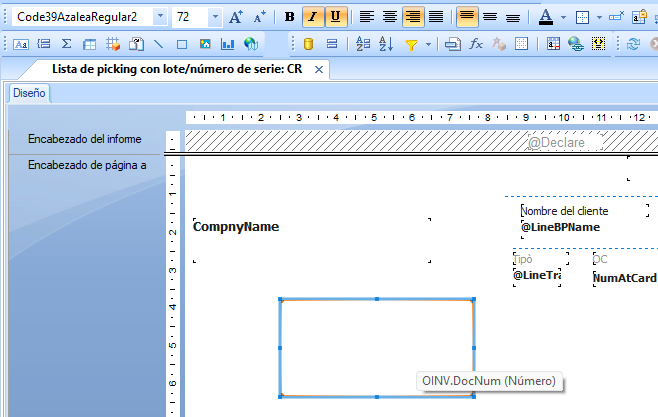Image resolution: width=658 pixels, height=417 pixels.
Task: Click the suppress field icon
Action: click(x=616, y=16)
